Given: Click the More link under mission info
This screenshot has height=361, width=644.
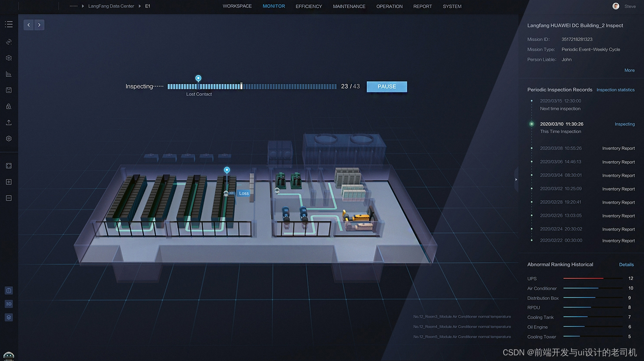Looking at the screenshot, I should tap(629, 70).
